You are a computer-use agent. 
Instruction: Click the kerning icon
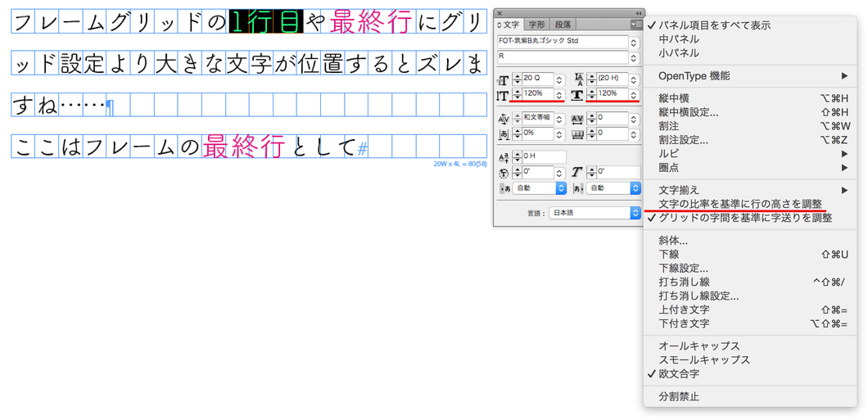pos(504,119)
